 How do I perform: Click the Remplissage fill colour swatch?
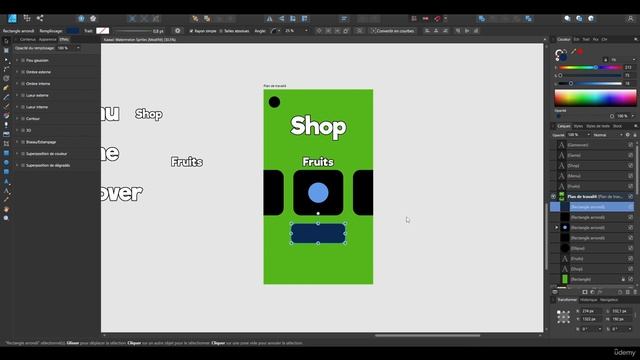(x=73, y=31)
